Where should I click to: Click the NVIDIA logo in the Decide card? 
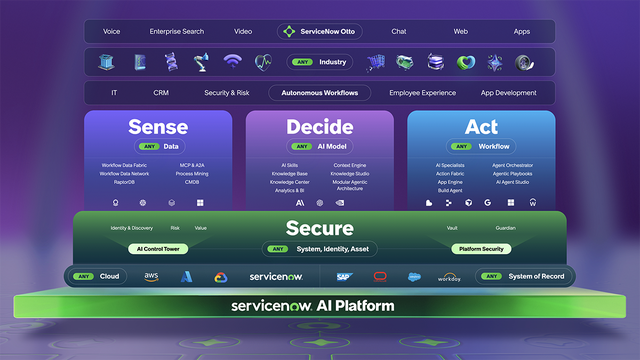click(x=340, y=203)
